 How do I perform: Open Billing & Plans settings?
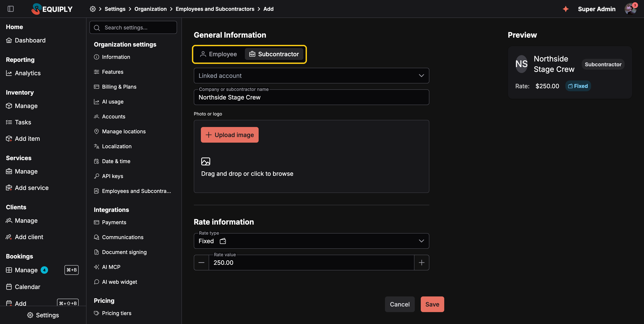[115, 87]
